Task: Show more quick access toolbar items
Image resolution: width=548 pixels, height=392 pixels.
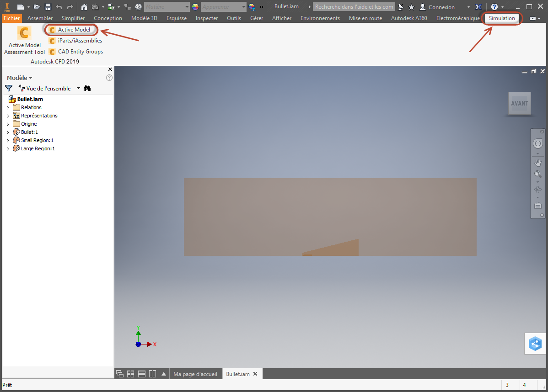Action: pyautogui.click(x=262, y=7)
